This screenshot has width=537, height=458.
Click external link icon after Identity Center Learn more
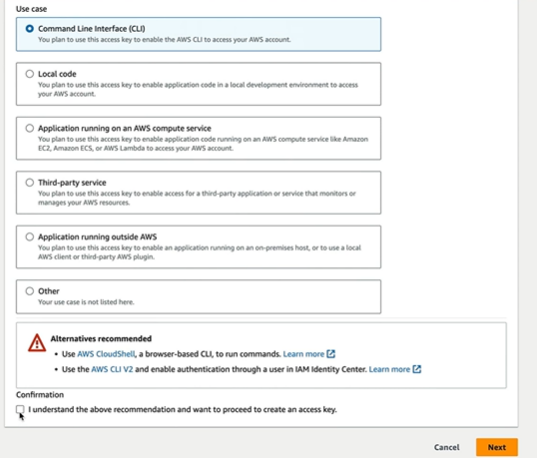coord(417,369)
